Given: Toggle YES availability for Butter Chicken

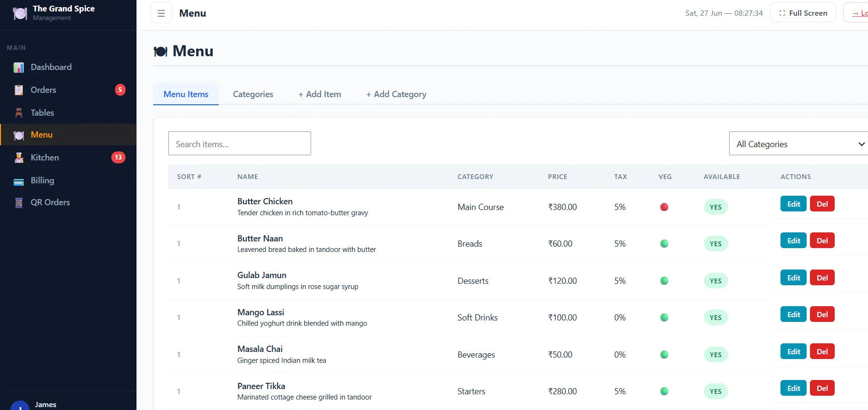Looking at the screenshot, I should [x=716, y=207].
